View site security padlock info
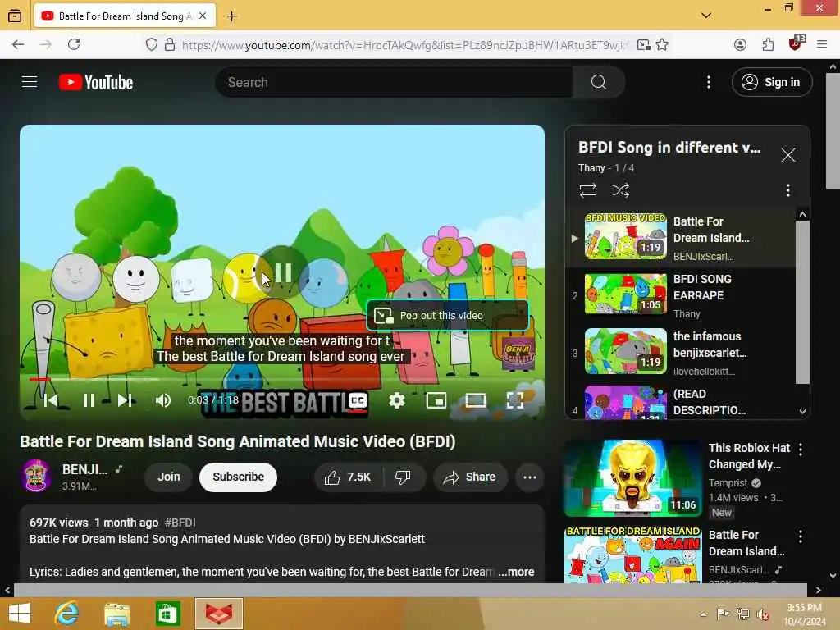 point(170,44)
